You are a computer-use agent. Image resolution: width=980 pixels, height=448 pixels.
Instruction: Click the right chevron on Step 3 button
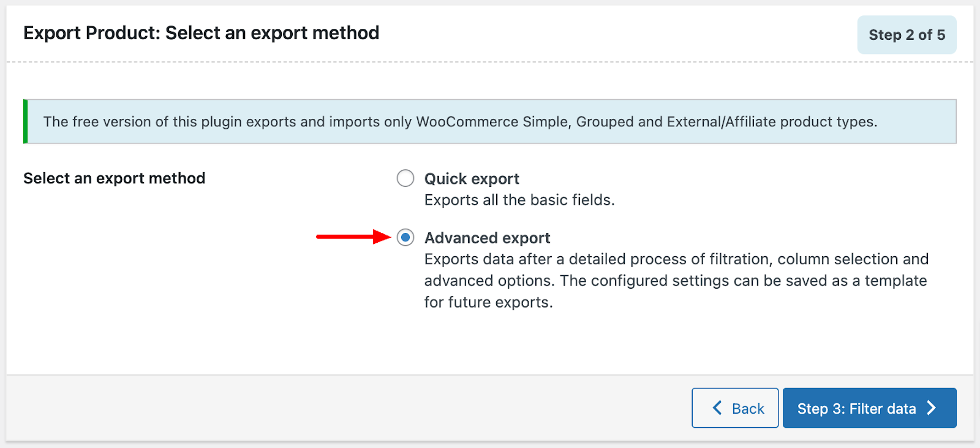click(932, 408)
